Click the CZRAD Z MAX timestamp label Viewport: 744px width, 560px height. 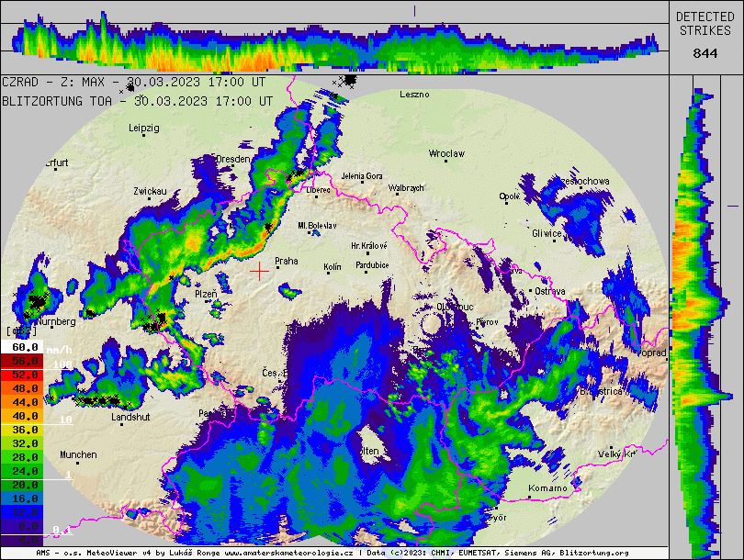pyautogui.click(x=137, y=82)
